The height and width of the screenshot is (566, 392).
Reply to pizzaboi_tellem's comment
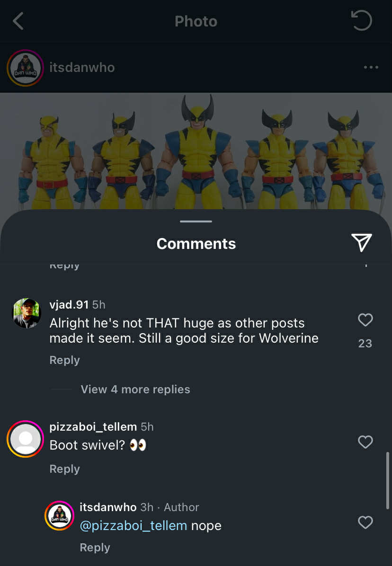tap(65, 469)
